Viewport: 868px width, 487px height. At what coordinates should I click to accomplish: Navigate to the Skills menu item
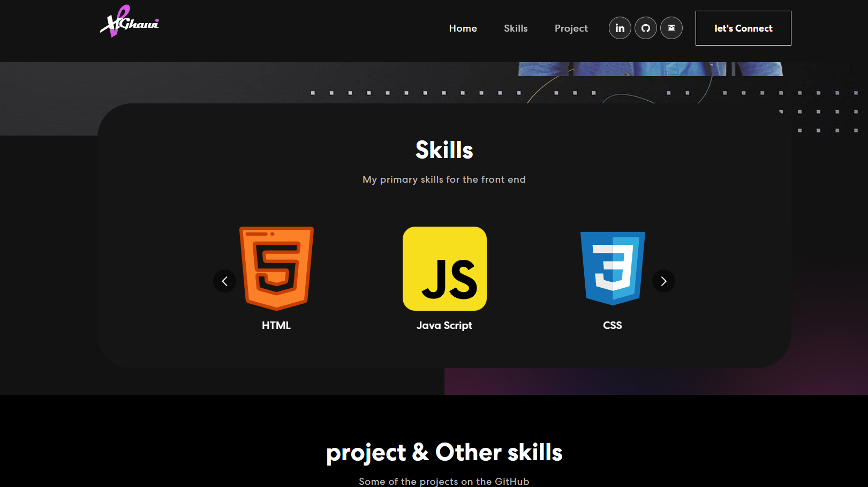tap(516, 28)
